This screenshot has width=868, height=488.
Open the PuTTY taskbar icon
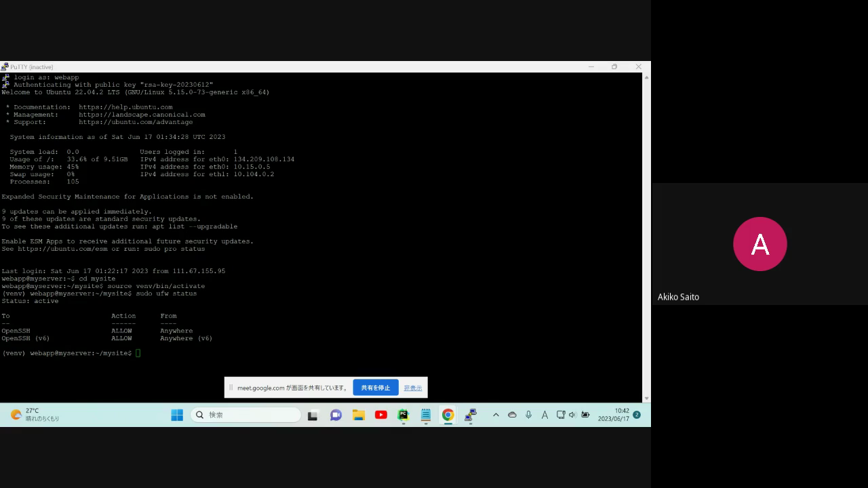tap(471, 415)
